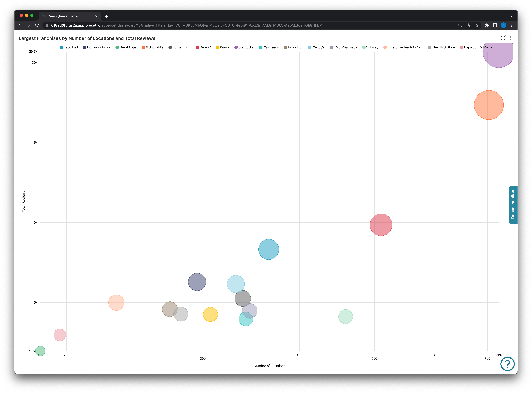This screenshot has width=532, height=393.
Task: Click the red Dunkin' bubble
Action: [381, 225]
